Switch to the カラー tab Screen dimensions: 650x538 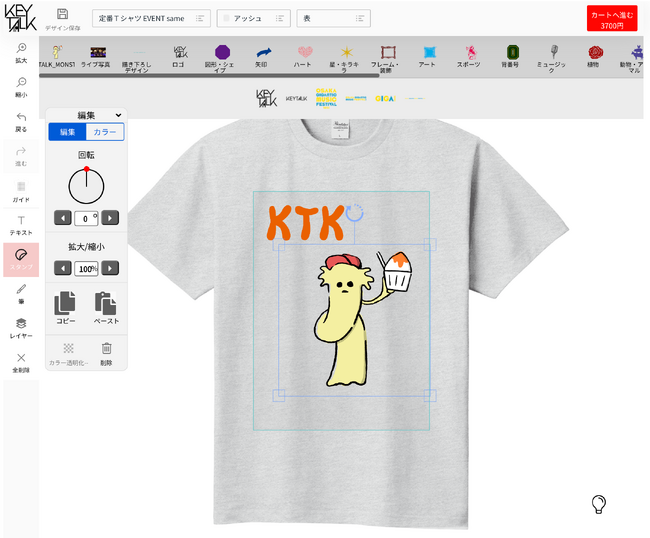tap(105, 132)
